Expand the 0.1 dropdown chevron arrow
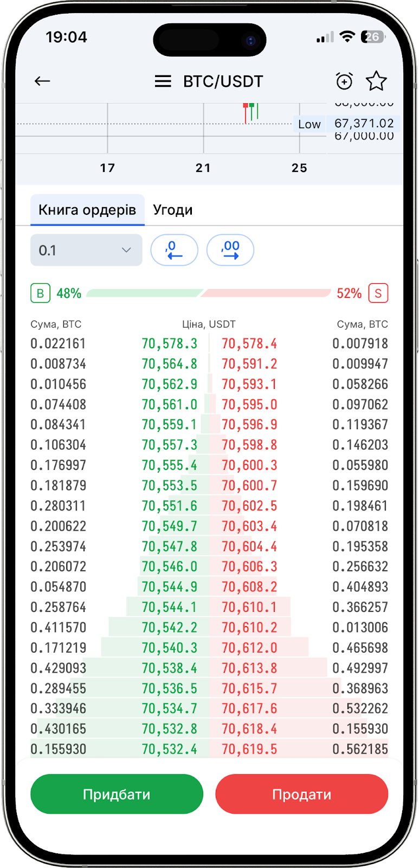419x868 pixels. coord(126,250)
